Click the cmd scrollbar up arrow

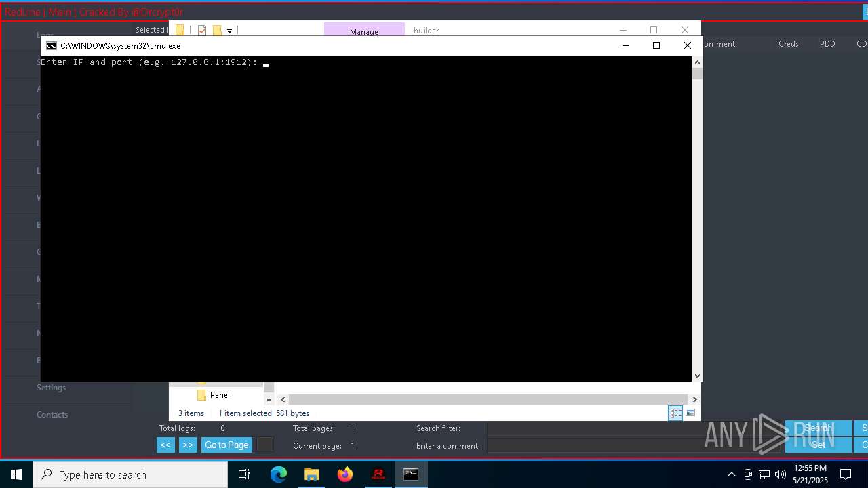697,62
